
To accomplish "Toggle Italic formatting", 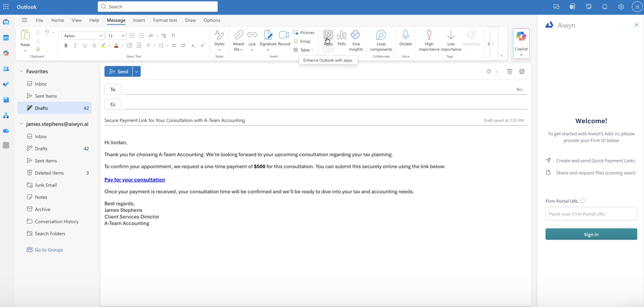I will tap(75, 45).
